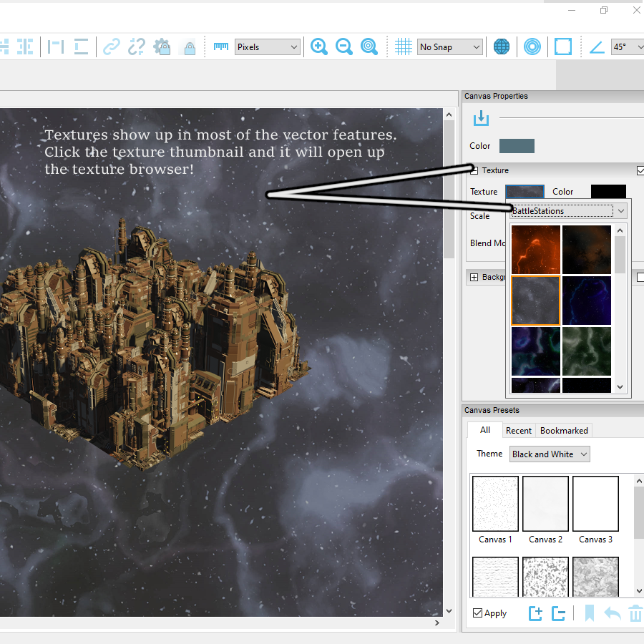Switch to the All presets tab

(485, 430)
